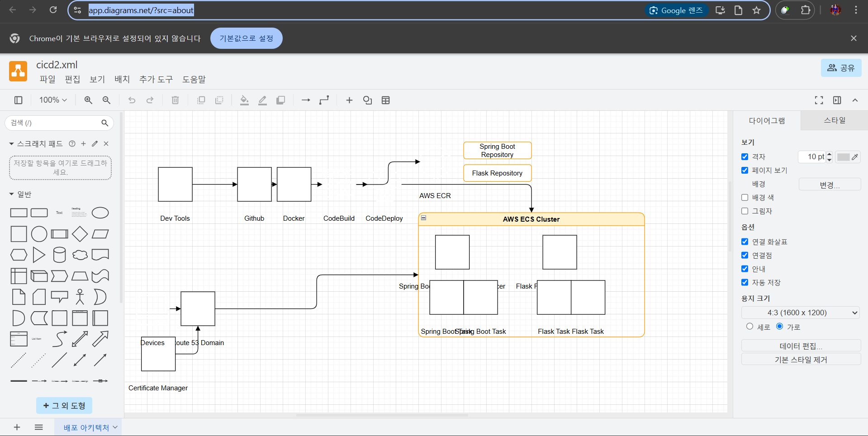Click the to-front arrangement icon
868x436 pixels.
point(201,100)
